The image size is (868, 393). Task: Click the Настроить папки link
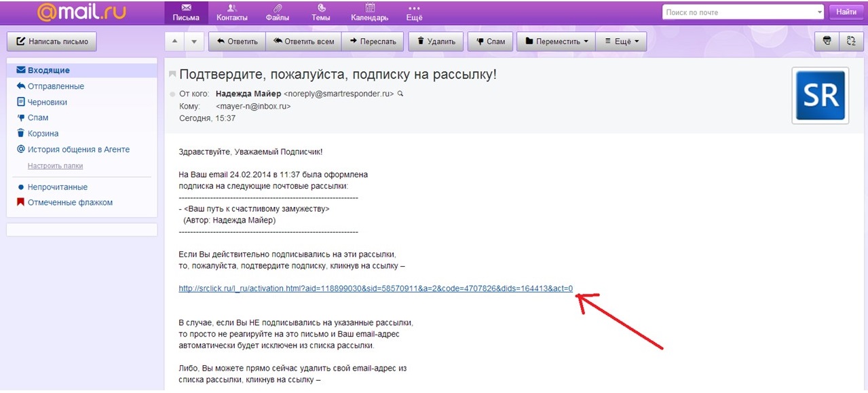[55, 166]
